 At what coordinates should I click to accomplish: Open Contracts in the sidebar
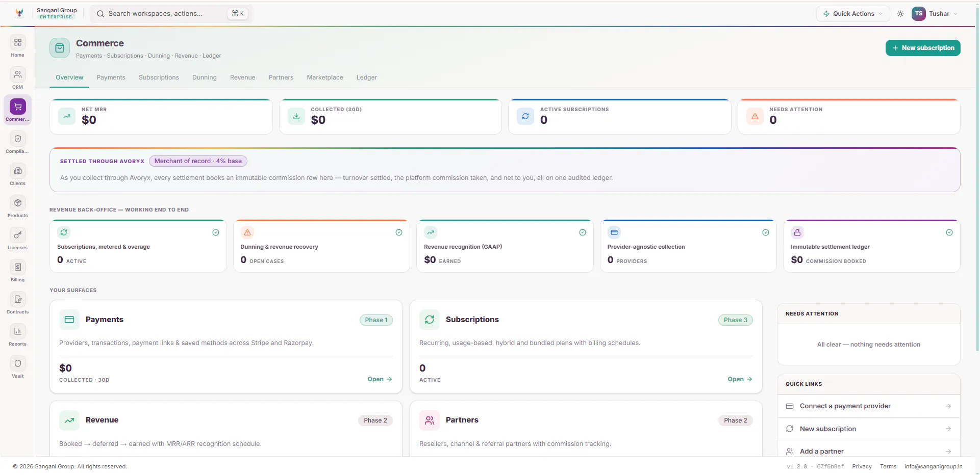[x=17, y=303]
